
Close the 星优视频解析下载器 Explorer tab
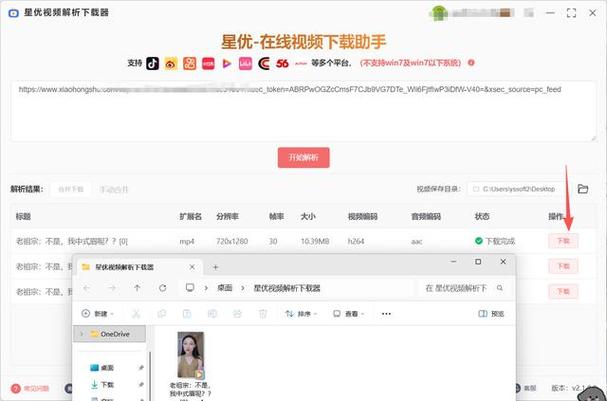click(x=195, y=267)
